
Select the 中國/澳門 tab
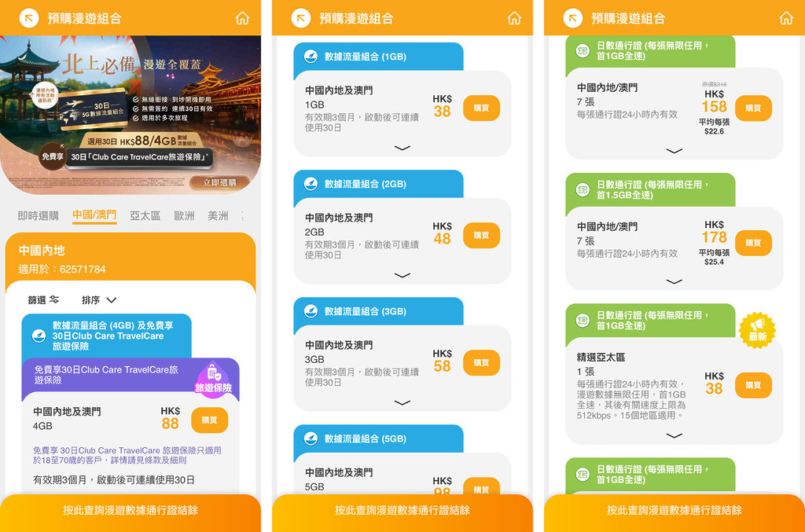click(x=94, y=215)
